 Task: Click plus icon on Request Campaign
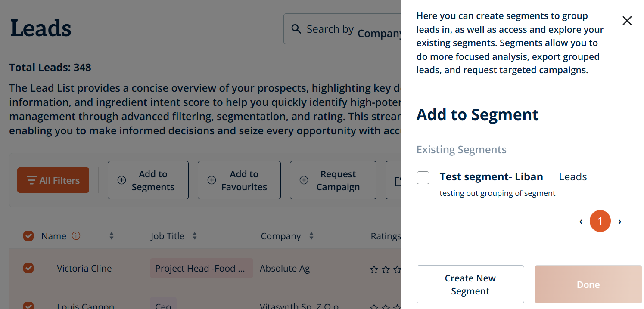[x=304, y=180]
